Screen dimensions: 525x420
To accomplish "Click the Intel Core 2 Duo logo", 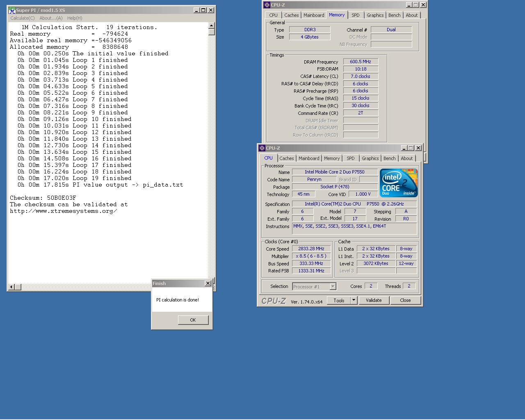I will [399, 183].
